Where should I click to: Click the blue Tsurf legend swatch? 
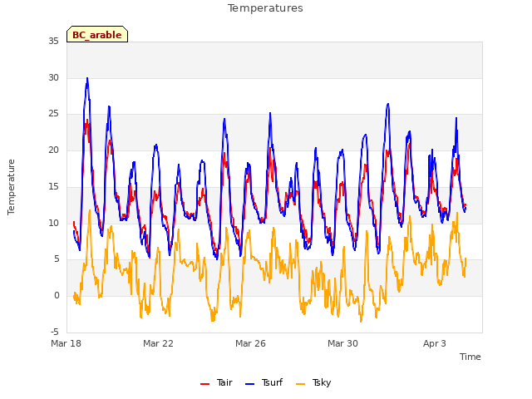[249, 384]
